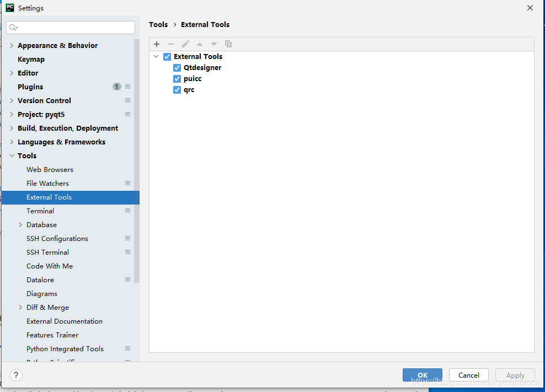Move tool down with the down arrow
Image resolution: width=545 pixels, height=392 pixels.
tap(214, 44)
